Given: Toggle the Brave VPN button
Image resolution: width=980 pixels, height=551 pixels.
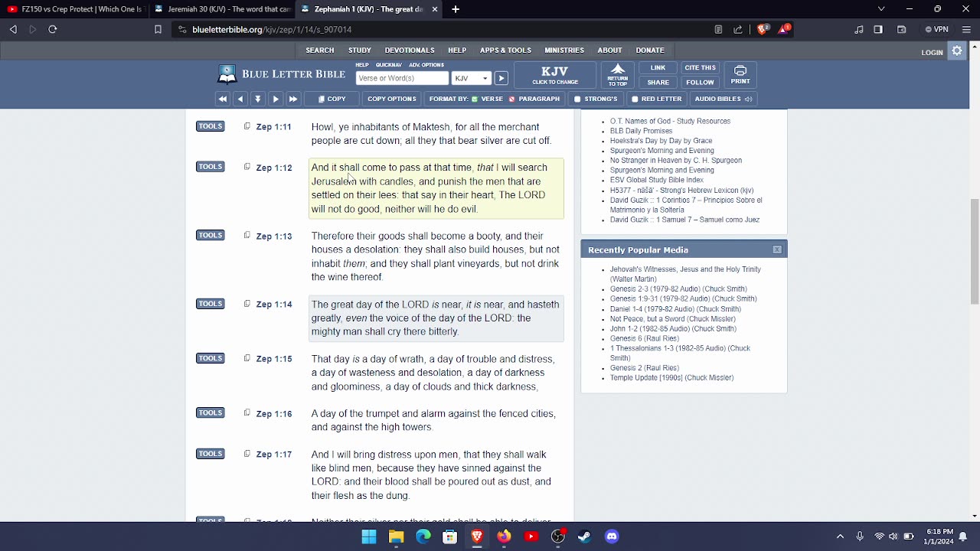Looking at the screenshot, I should pos(937,29).
